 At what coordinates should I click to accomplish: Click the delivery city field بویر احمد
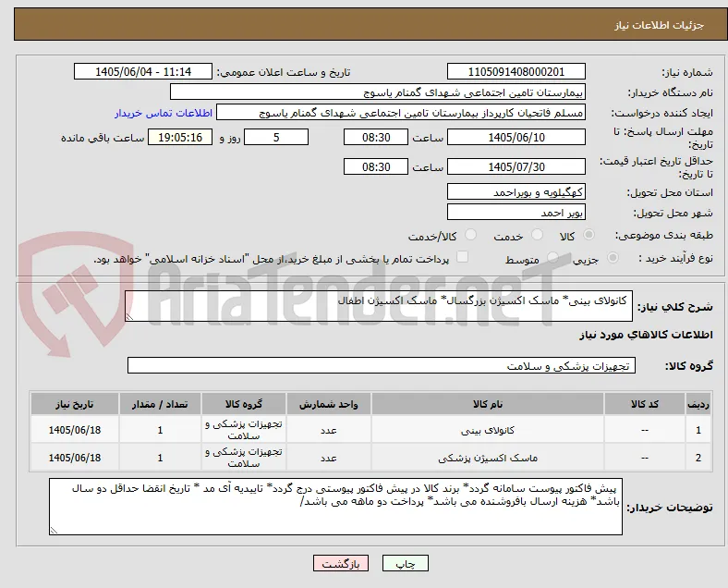click(x=516, y=212)
